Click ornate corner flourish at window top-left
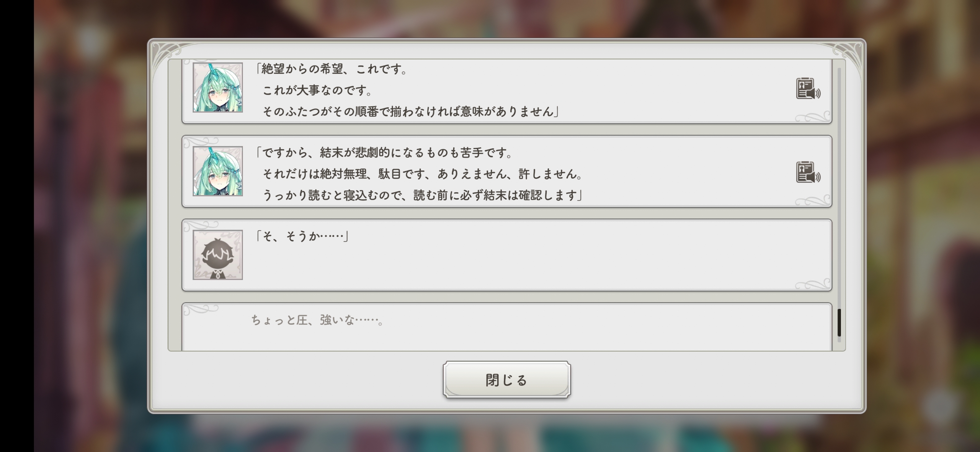This screenshot has height=452, width=980. click(168, 56)
